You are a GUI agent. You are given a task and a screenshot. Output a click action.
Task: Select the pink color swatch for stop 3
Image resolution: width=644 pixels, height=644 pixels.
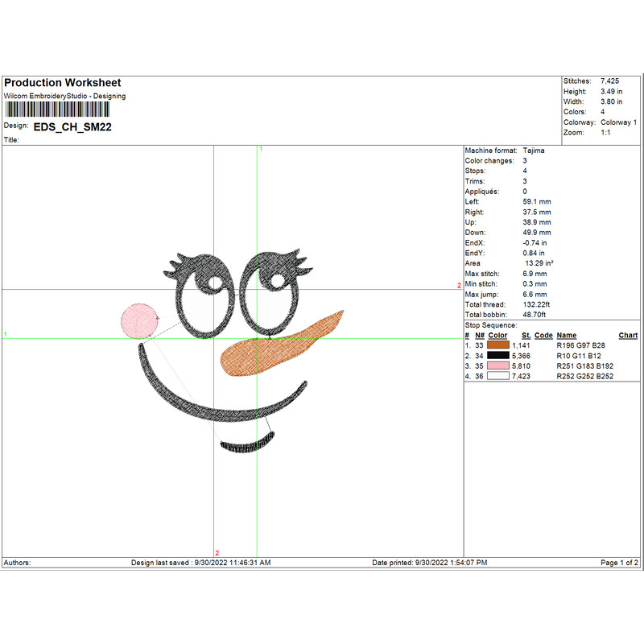pyautogui.click(x=498, y=365)
